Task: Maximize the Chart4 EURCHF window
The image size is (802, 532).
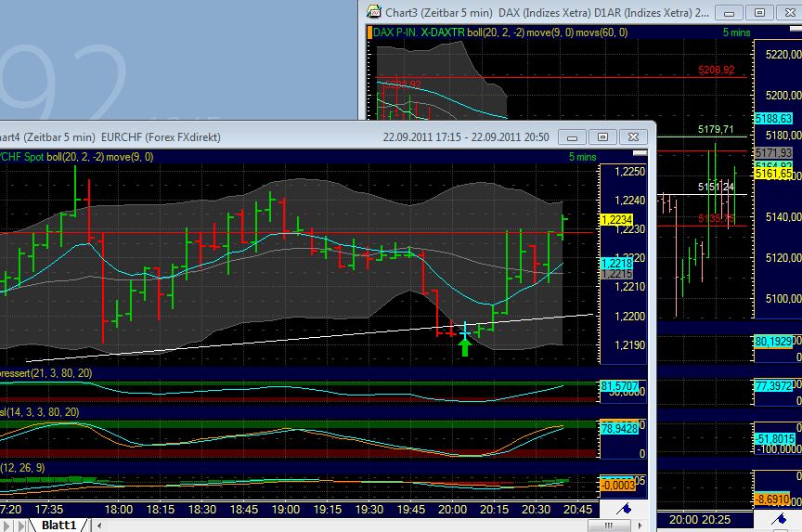Action: point(603,136)
